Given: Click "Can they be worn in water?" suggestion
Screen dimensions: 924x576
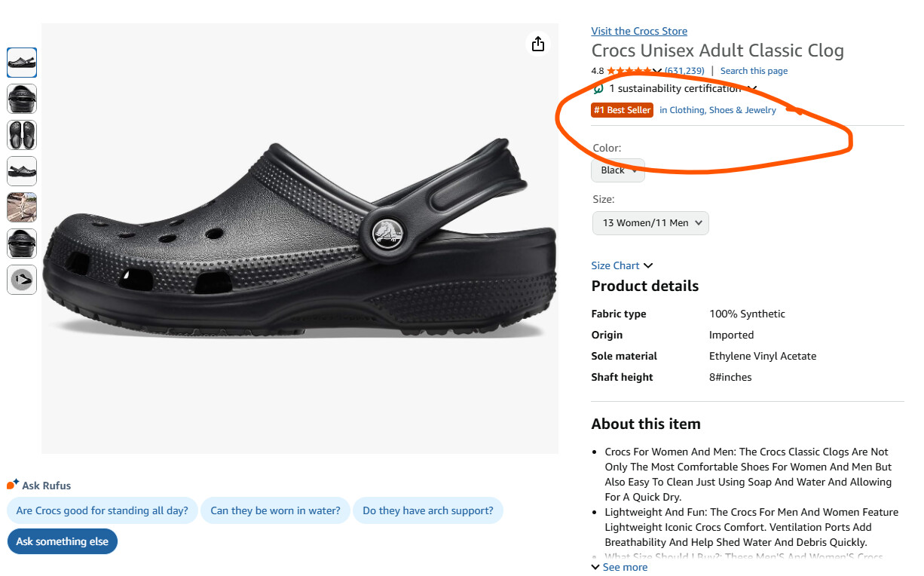Looking at the screenshot, I should click(275, 510).
